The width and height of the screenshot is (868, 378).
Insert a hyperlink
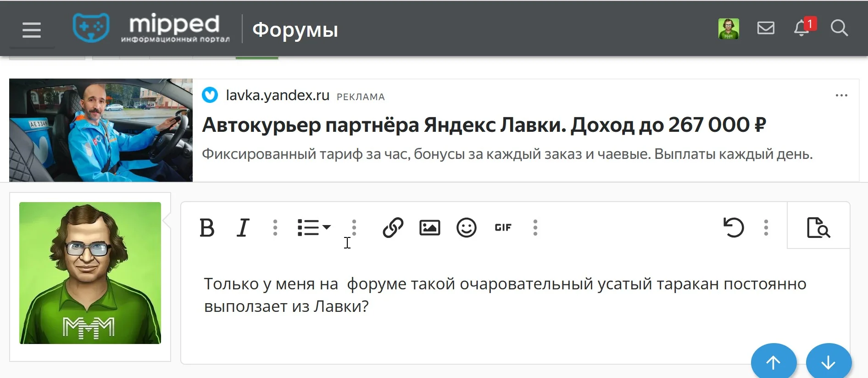pos(393,228)
